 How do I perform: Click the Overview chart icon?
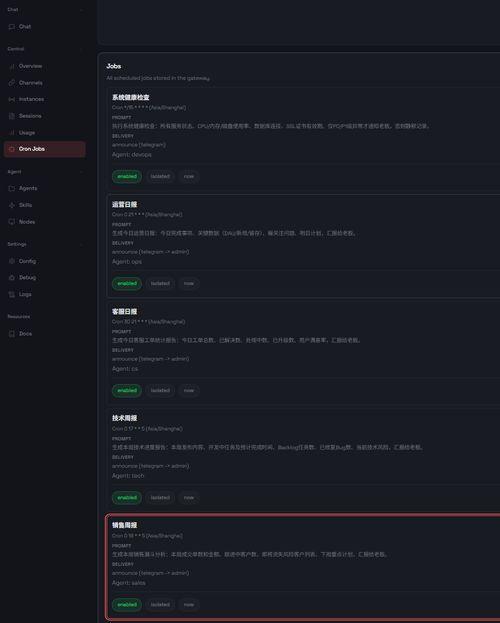[12, 66]
